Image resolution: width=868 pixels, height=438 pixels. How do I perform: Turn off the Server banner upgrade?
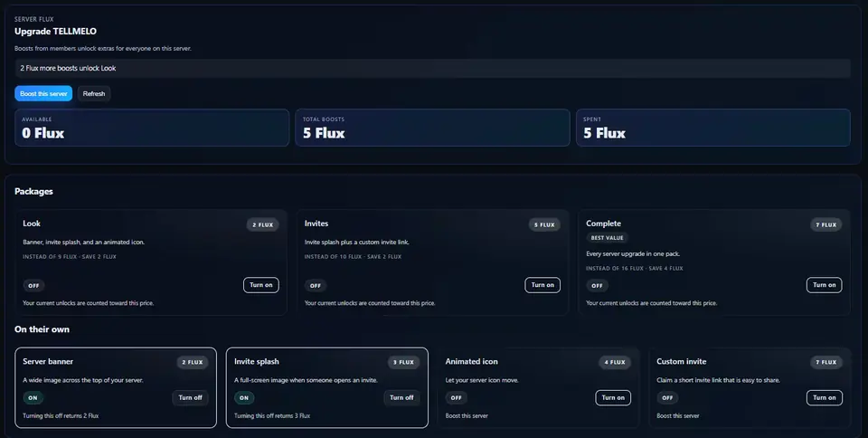click(x=191, y=397)
